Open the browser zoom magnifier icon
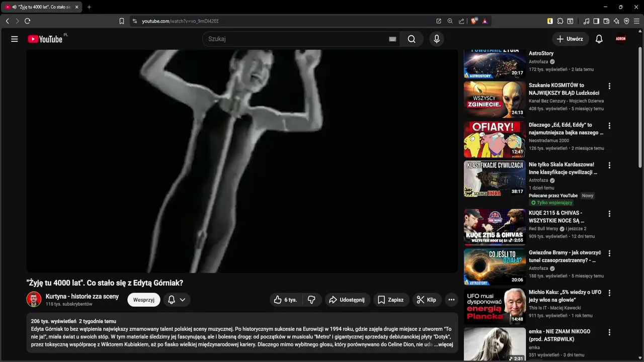 450,21
